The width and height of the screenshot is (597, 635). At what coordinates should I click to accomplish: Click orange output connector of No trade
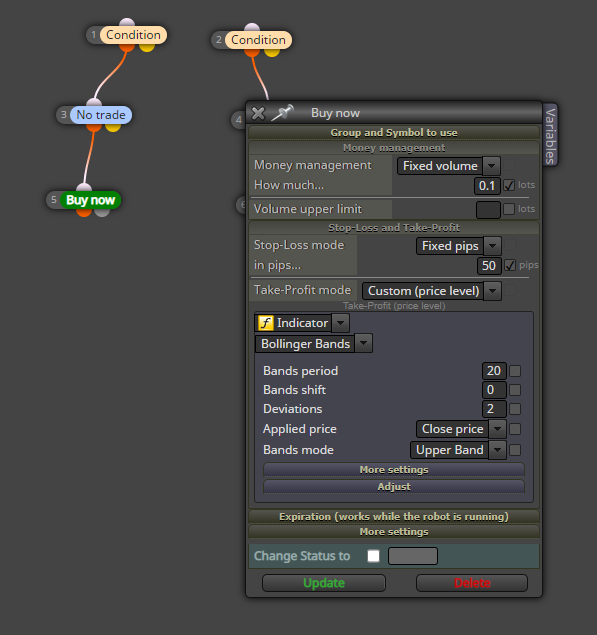[94, 127]
